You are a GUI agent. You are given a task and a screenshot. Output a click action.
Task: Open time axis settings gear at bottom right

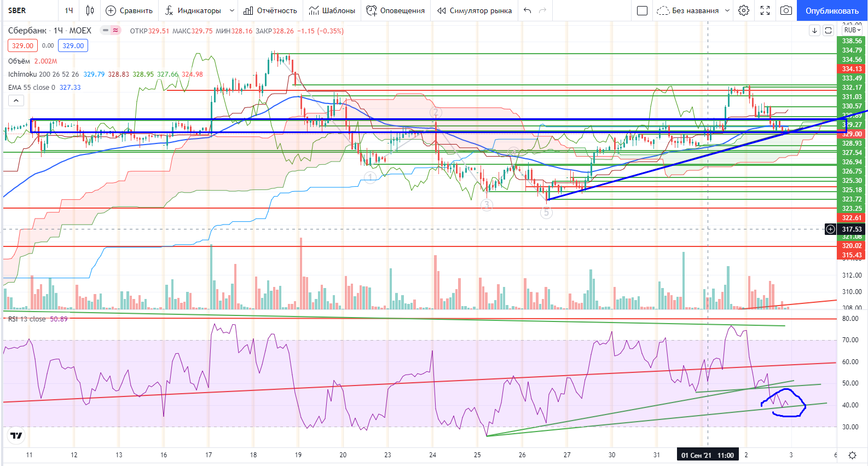pos(852,455)
